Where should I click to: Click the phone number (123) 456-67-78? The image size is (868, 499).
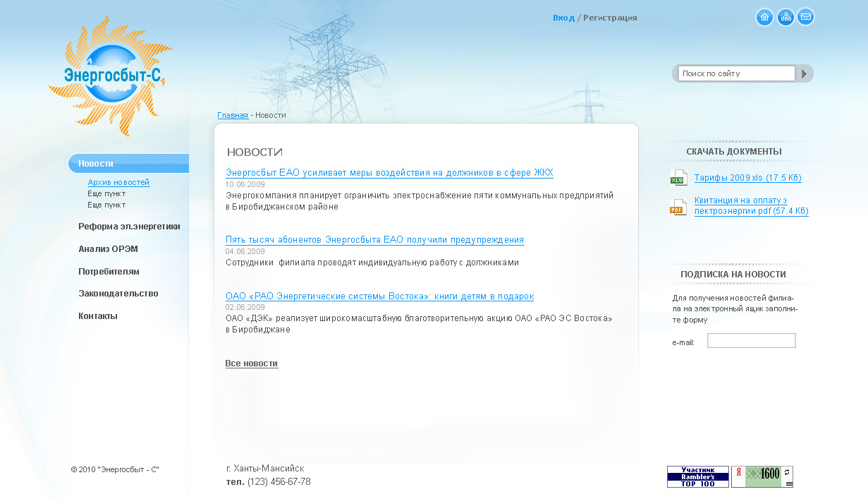(279, 482)
